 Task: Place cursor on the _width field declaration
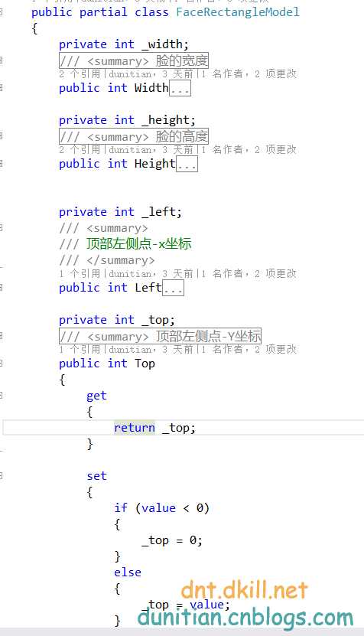tap(124, 44)
